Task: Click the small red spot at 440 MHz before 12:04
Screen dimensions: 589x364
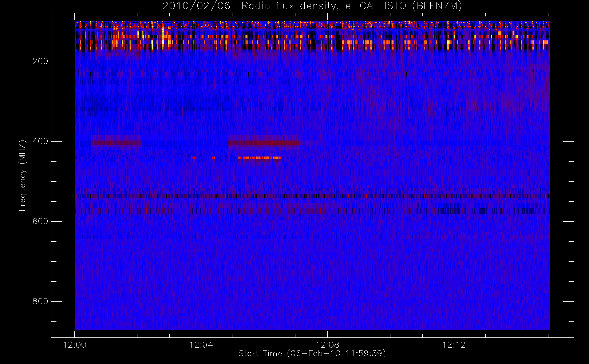Action: (x=193, y=158)
